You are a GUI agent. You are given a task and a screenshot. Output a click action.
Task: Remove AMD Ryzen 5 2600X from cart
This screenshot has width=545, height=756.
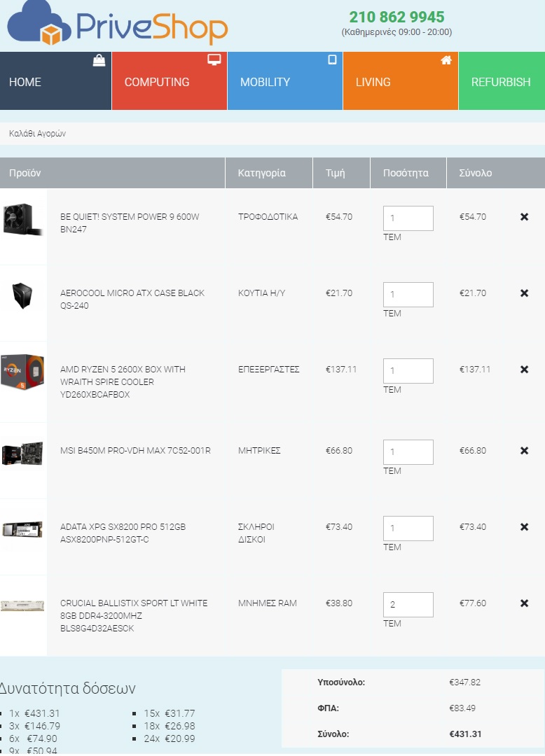click(524, 370)
